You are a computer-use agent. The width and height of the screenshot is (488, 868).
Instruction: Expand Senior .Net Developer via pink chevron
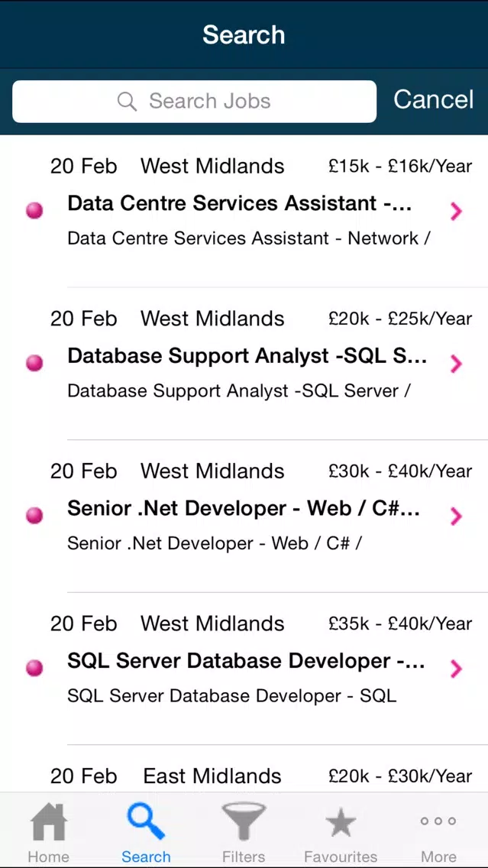click(x=456, y=516)
